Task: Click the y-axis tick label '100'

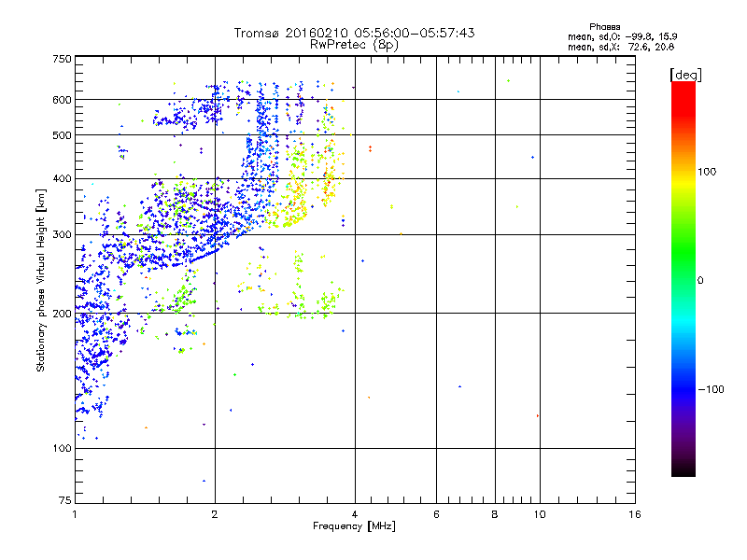Action: [62, 449]
